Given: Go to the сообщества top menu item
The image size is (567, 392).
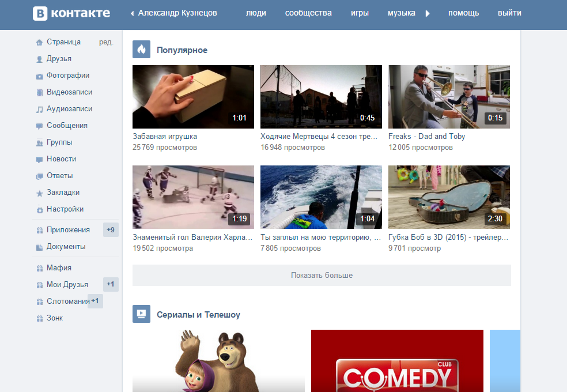Looking at the screenshot, I should pyautogui.click(x=308, y=13).
